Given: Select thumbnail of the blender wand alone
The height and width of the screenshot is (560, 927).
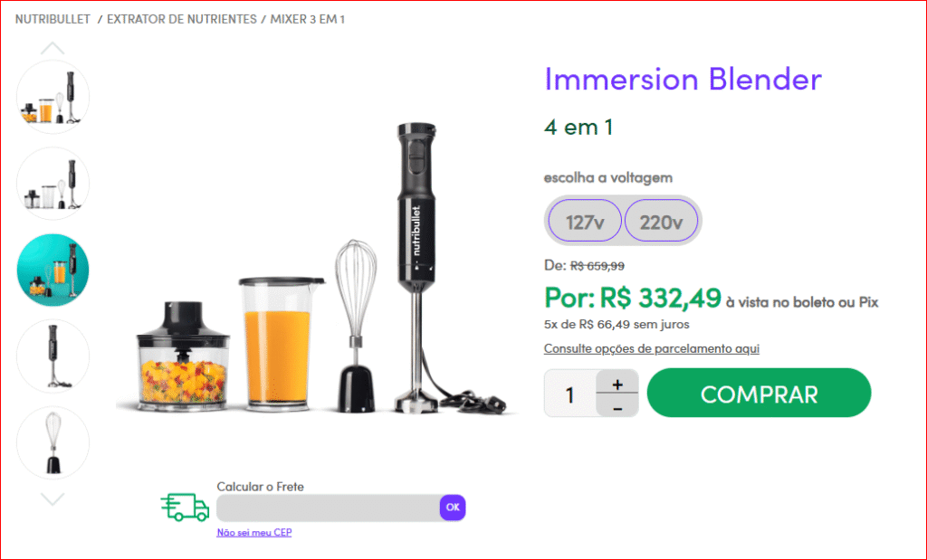Looking at the screenshot, I should click(x=53, y=356).
